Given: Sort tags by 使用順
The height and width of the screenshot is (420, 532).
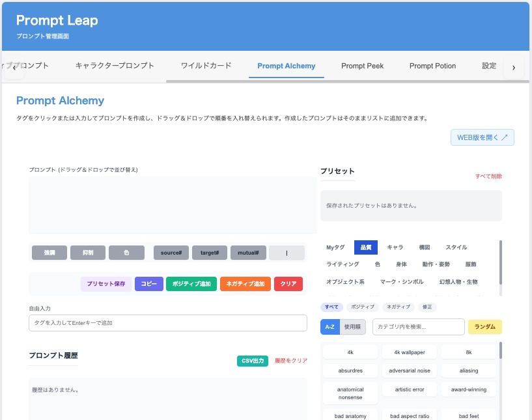Looking at the screenshot, I should [x=352, y=327].
